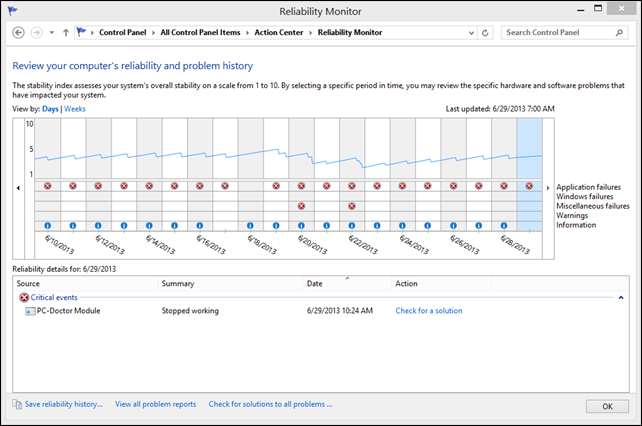
Task: Select the application failure icon for 6/29/2013
Action: pyautogui.click(x=529, y=186)
